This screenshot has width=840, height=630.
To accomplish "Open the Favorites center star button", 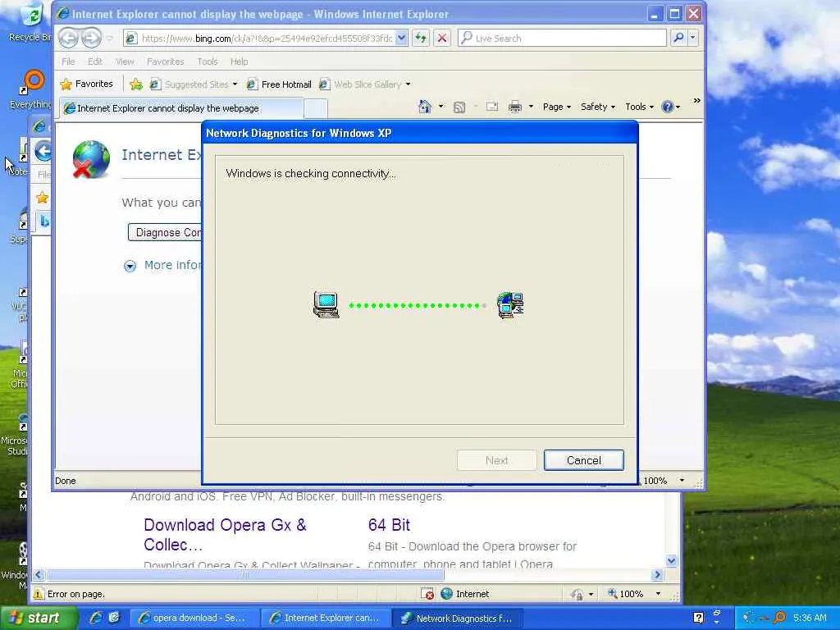I will (87, 84).
